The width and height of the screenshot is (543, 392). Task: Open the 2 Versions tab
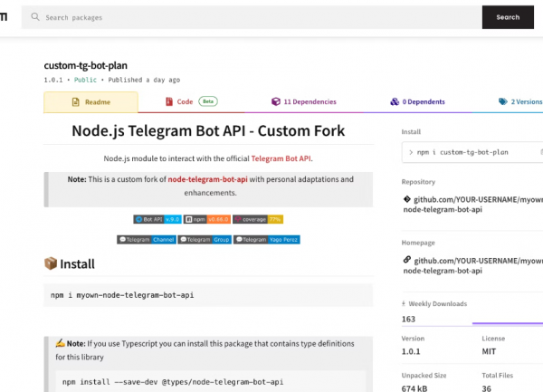[x=520, y=101]
